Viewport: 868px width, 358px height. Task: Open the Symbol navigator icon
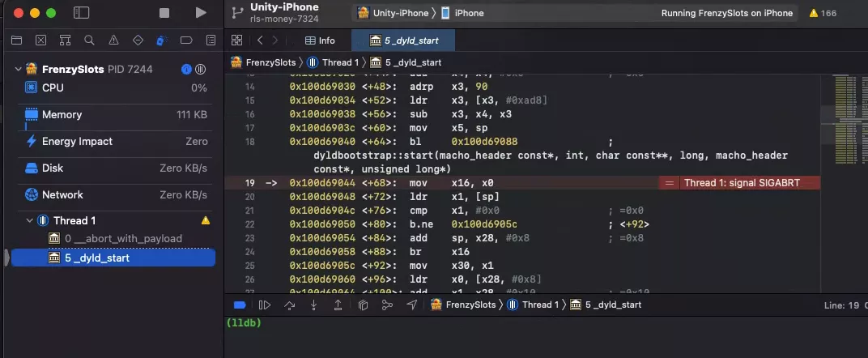point(66,40)
